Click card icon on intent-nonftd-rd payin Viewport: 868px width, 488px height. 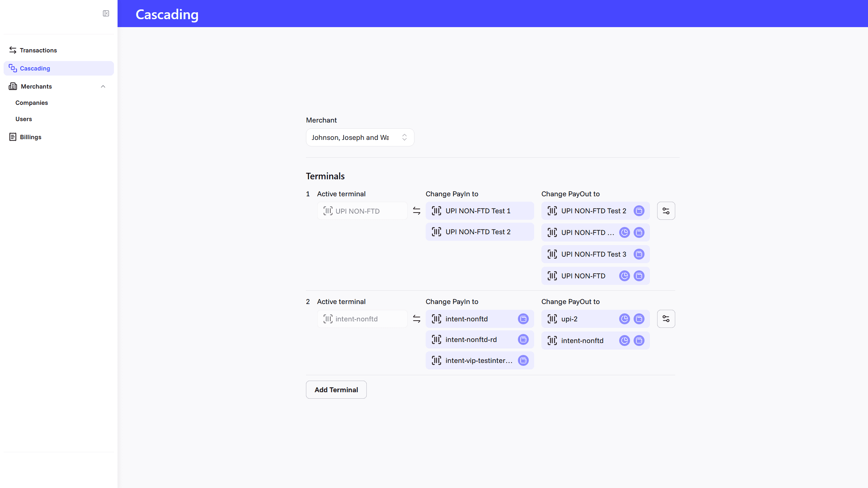523,339
